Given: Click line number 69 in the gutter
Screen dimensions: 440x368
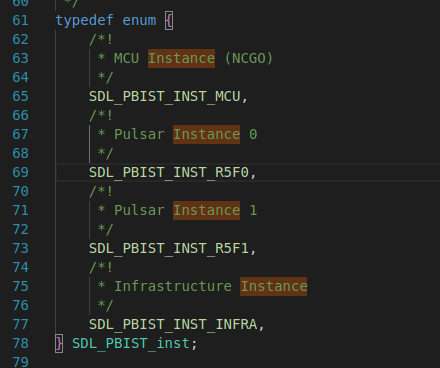Looking at the screenshot, I should [20, 172].
